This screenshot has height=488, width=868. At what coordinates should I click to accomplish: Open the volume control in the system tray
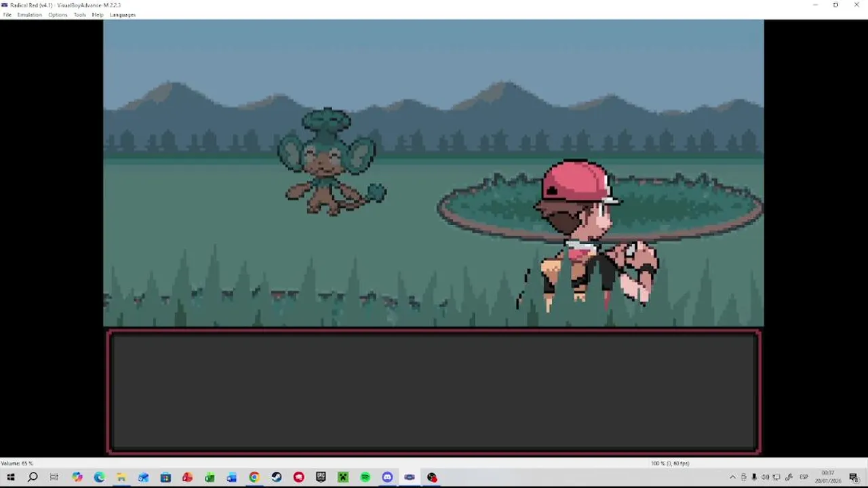coord(765,477)
